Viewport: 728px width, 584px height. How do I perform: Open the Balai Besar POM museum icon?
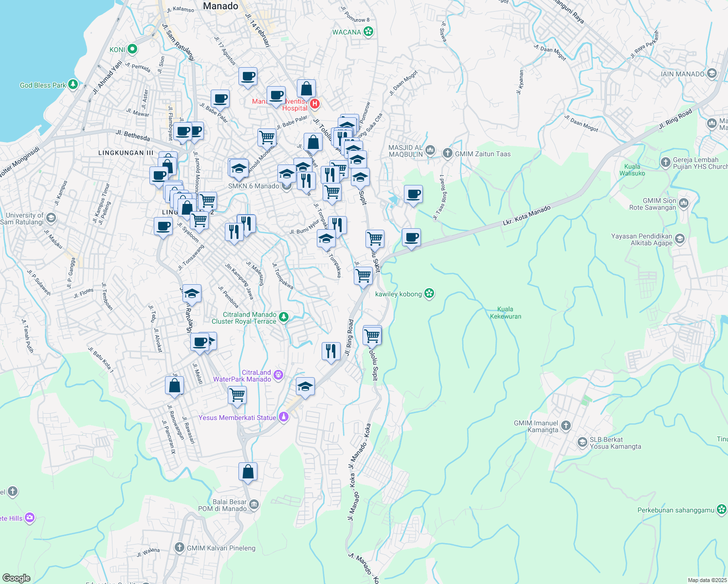(254, 505)
